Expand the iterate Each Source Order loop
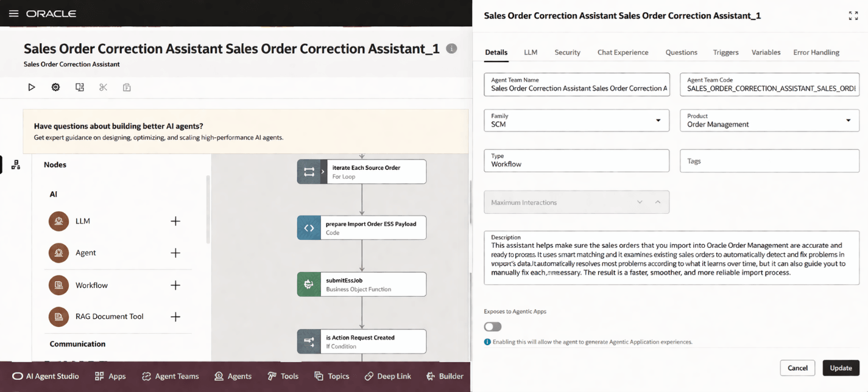 click(x=323, y=172)
